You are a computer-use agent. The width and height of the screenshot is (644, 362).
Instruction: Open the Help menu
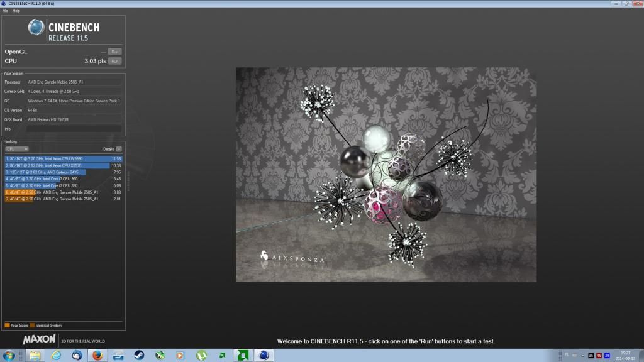tap(16, 11)
